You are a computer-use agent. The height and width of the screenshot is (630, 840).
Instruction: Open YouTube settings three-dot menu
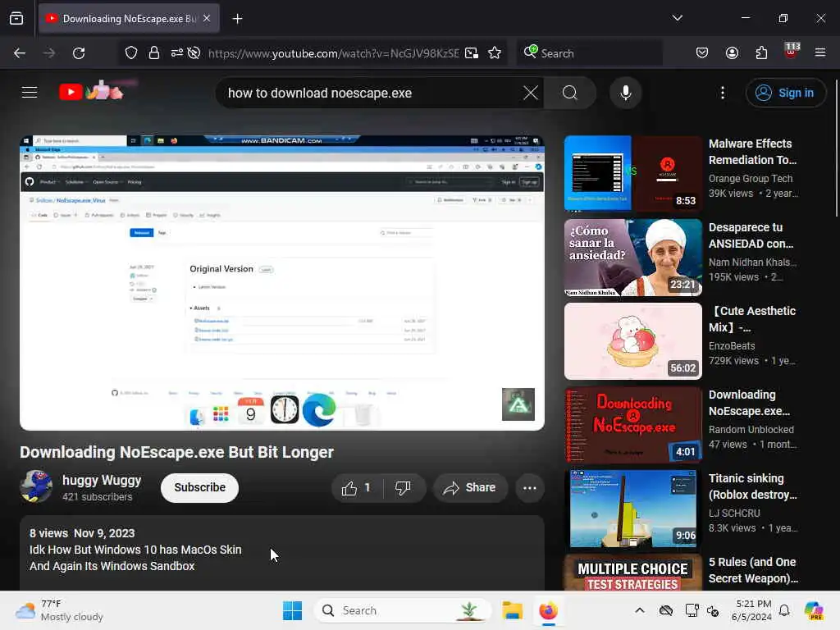click(722, 94)
